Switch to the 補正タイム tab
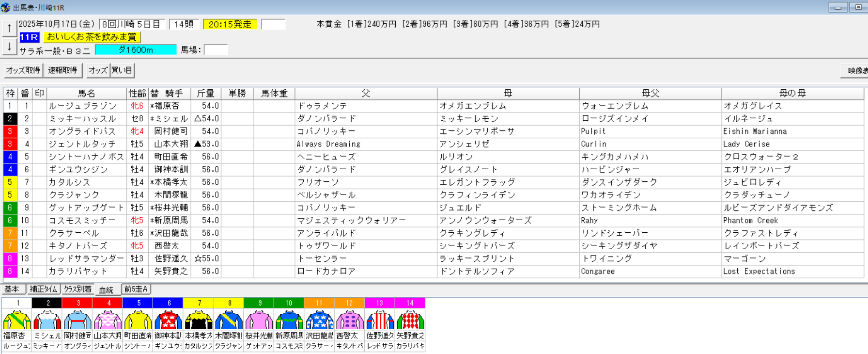 (44, 289)
